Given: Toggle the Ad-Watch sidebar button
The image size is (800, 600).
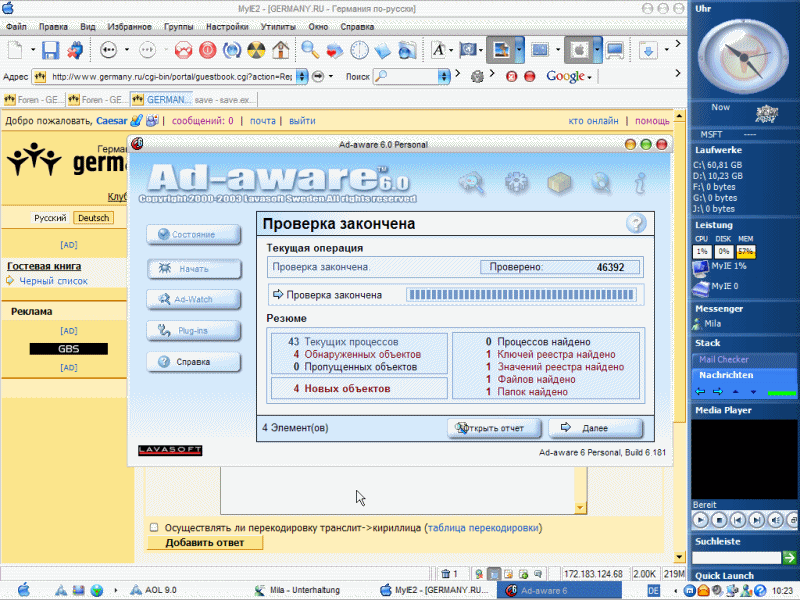Looking at the screenshot, I should 193,299.
